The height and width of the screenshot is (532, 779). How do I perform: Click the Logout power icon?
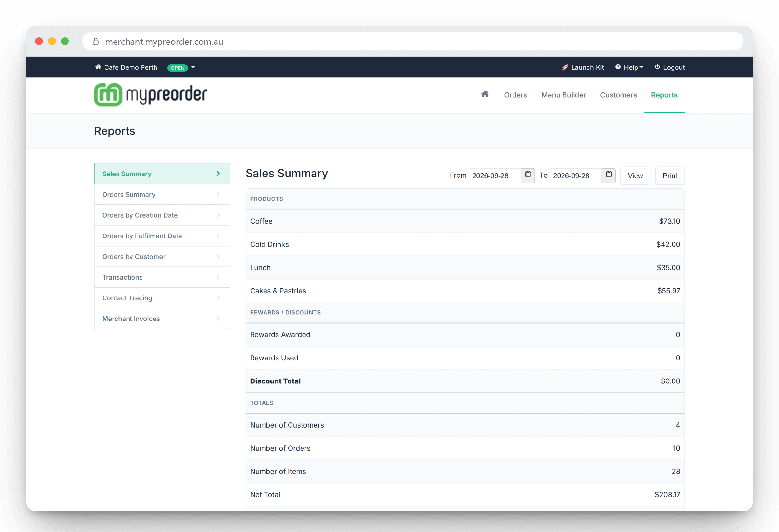[657, 67]
